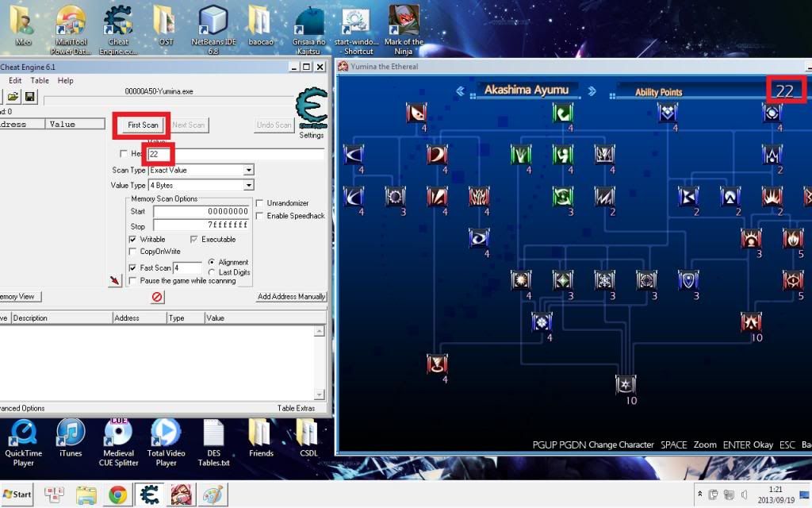Click the Fast Scan alignment value field
The height and width of the screenshot is (508, 812).
click(x=187, y=268)
